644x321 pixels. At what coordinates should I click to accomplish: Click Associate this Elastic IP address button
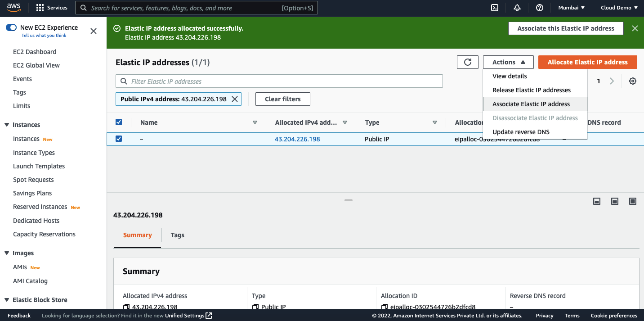pyautogui.click(x=566, y=28)
